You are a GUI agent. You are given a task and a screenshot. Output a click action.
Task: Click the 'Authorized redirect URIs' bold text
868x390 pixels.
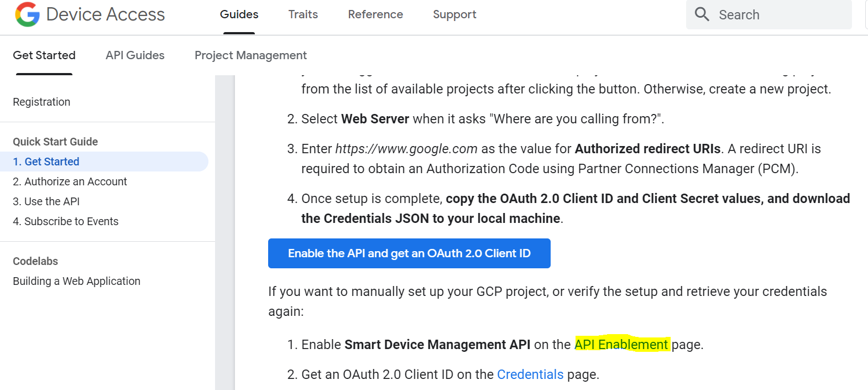point(648,149)
